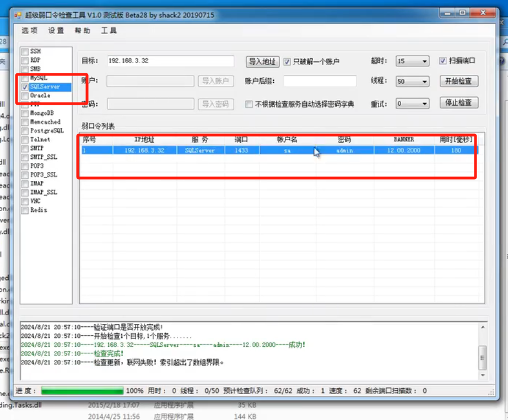Sort by the 序号 column header
508x420 pixels.
96,139
